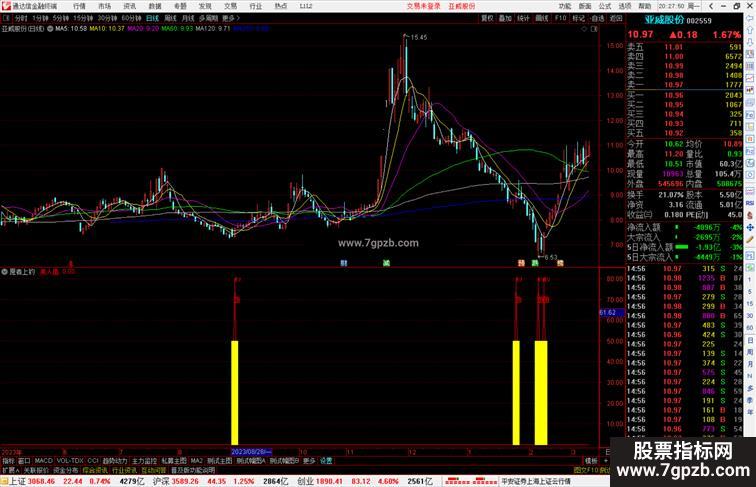Click the application logo icon at top left
Viewport: 756px width, 487px height.
[6, 6]
